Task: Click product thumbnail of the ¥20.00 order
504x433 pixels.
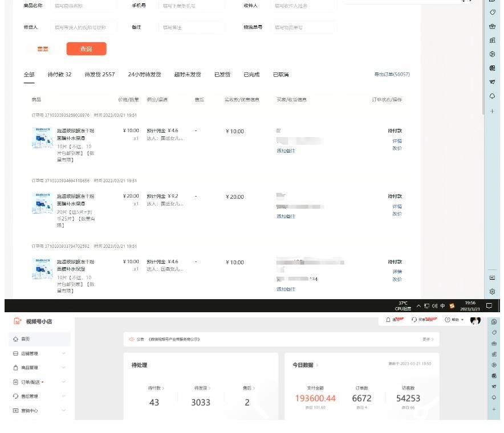Action: point(42,203)
